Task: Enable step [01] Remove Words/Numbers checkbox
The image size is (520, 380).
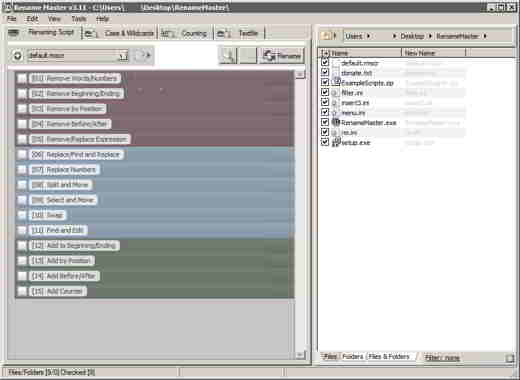Action: (x=22, y=78)
